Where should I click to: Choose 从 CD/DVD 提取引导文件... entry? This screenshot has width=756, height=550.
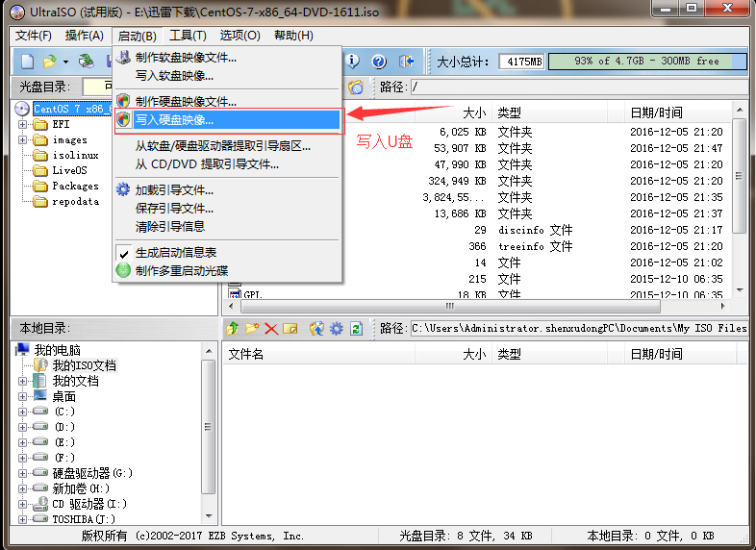(x=227, y=164)
